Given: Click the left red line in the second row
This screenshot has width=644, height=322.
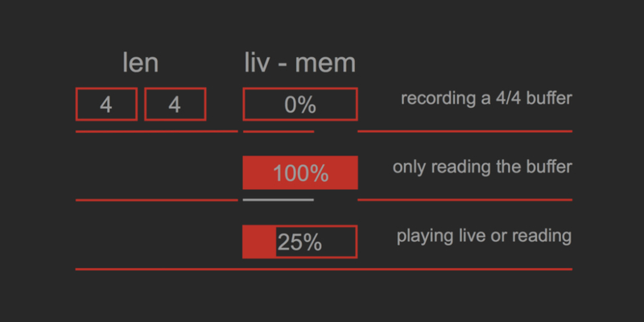Looking at the screenshot, I should tap(156, 200).
